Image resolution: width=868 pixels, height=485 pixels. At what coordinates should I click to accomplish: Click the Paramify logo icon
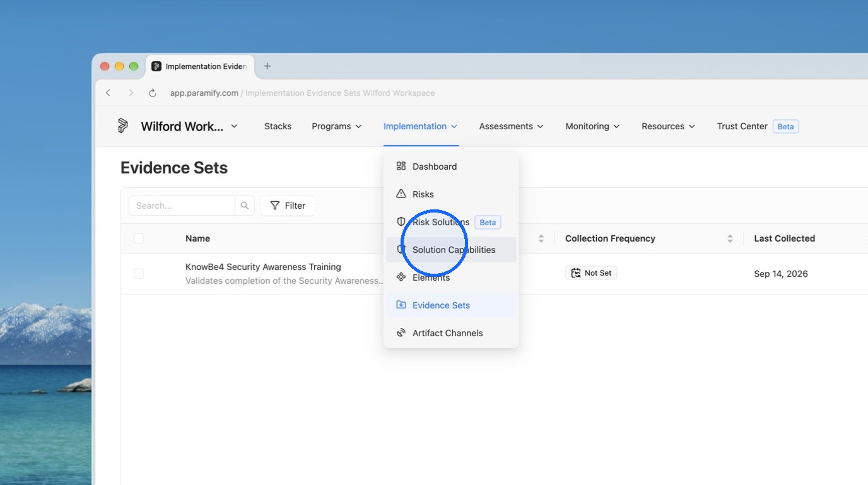pyautogui.click(x=123, y=126)
